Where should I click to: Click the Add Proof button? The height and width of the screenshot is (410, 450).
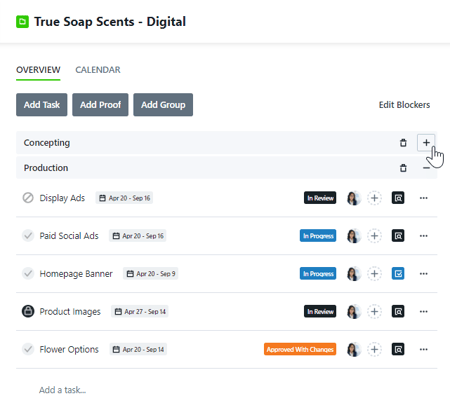(100, 105)
